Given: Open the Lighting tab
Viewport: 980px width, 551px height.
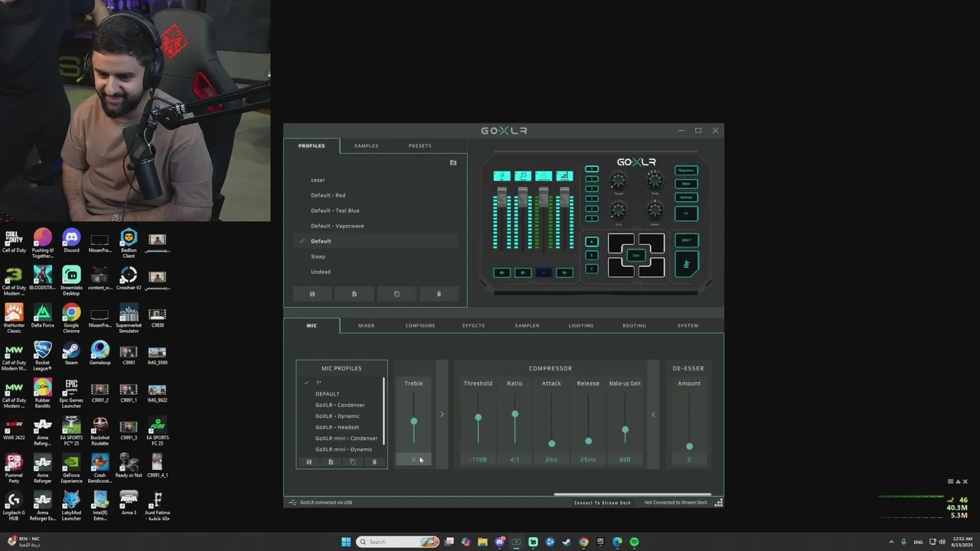Looking at the screenshot, I should pos(580,326).
